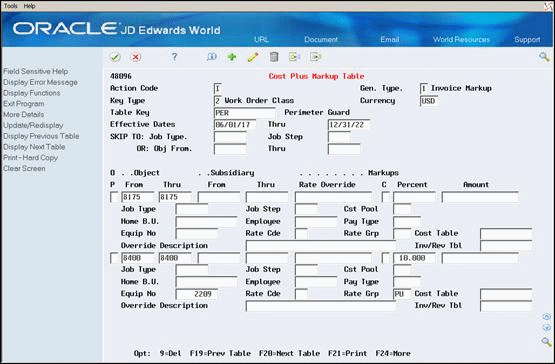The image size is (555, 364).
Task: Choose Display Previous Table
Action: 41,136
